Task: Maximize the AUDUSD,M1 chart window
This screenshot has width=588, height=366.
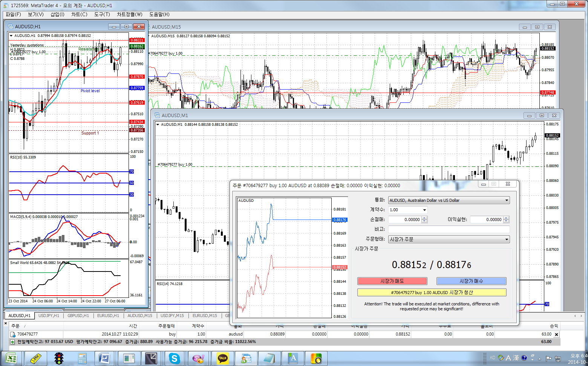Action: [x=542, y=115]
